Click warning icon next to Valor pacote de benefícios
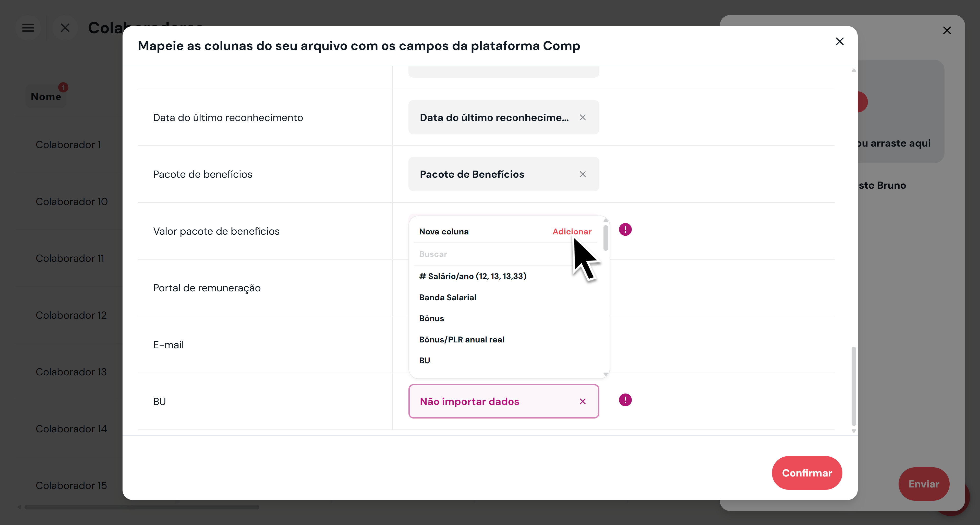Image resolution: width=980 pixels, height=525 pixels. tap(625, 229)
